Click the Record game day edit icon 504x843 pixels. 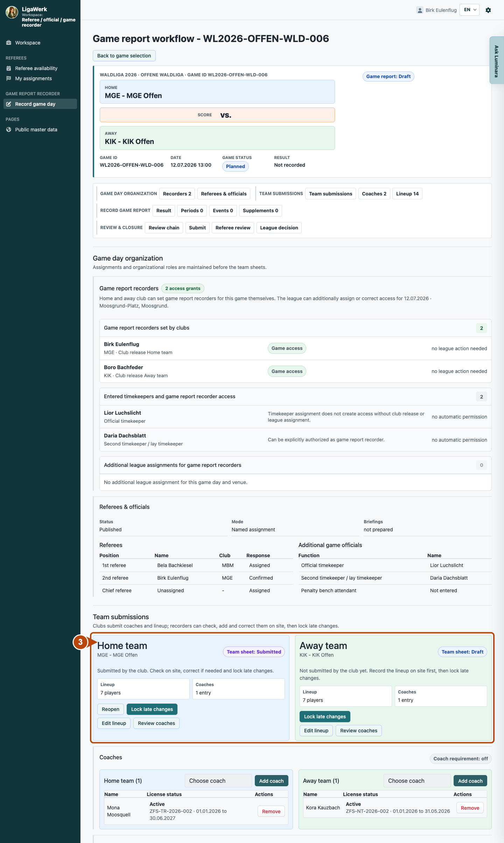(x=9, y=104)
